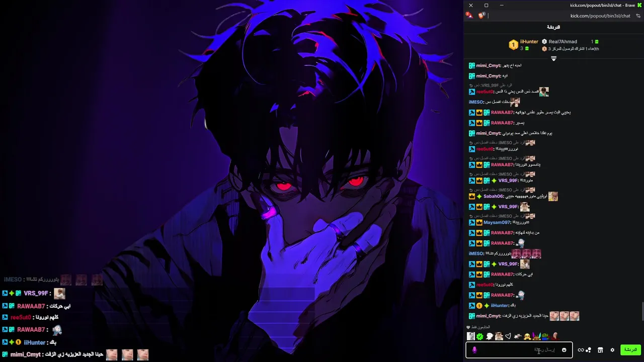
Task: Open Real7Ahmad's profile in the leaderboard
Action: point(562,42)
